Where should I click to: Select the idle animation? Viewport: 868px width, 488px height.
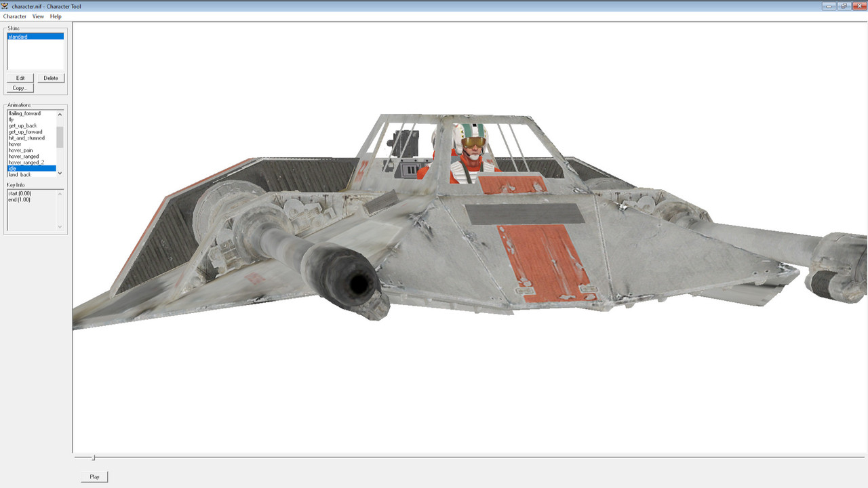coord(32,168)
